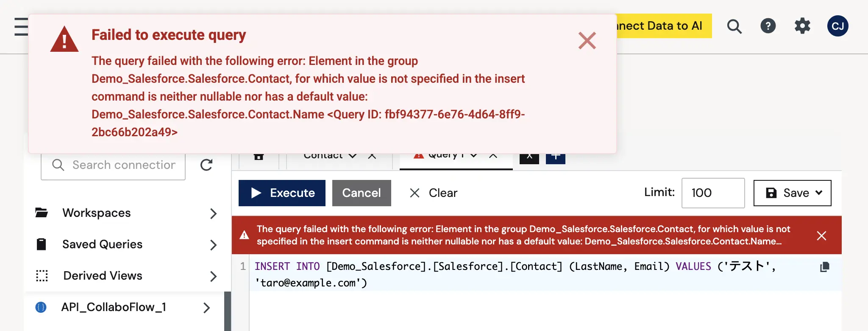Focus the Search connection field
The width and height of the screenshot is (868, 331).
click(x=113, y=165)
